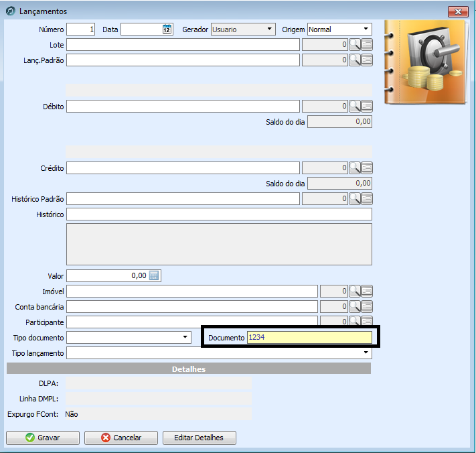
Task: Open the Lote list icon
Action: pyautogui.click(x=367, y=45)
